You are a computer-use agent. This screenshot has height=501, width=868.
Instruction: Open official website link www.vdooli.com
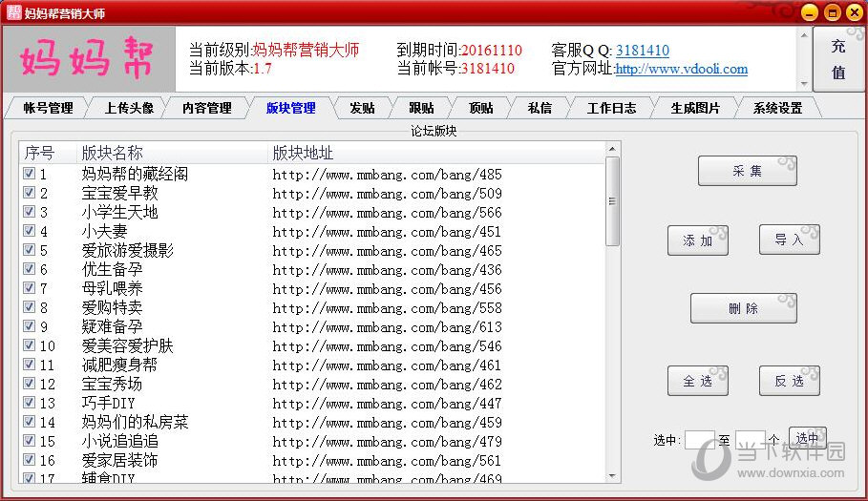[681, 69]
